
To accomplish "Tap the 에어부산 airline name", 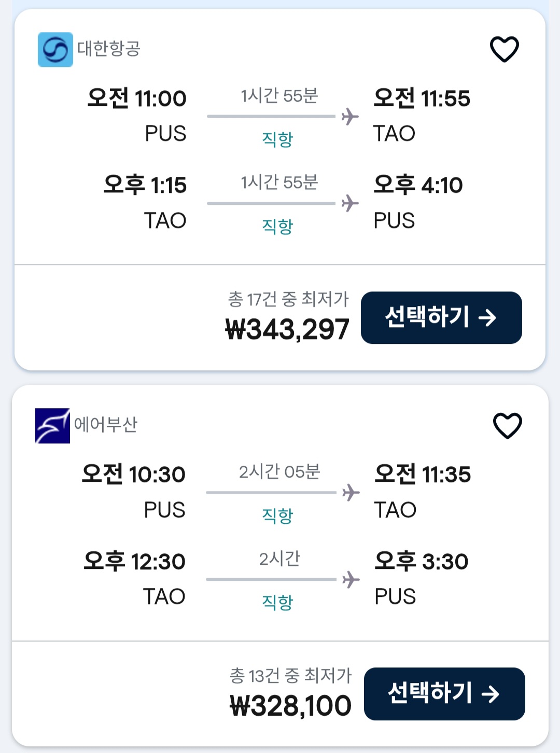I will point(106,425).
